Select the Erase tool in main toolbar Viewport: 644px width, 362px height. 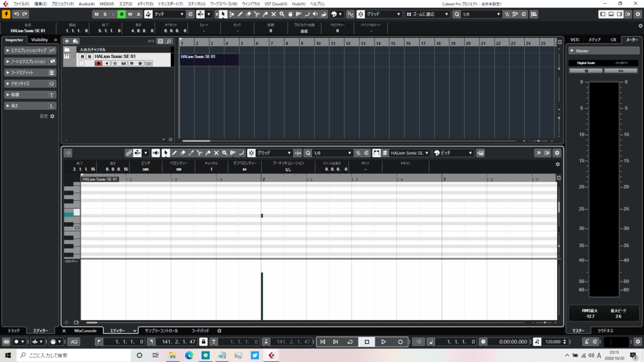pyautogui.click(x=248, y=14)
